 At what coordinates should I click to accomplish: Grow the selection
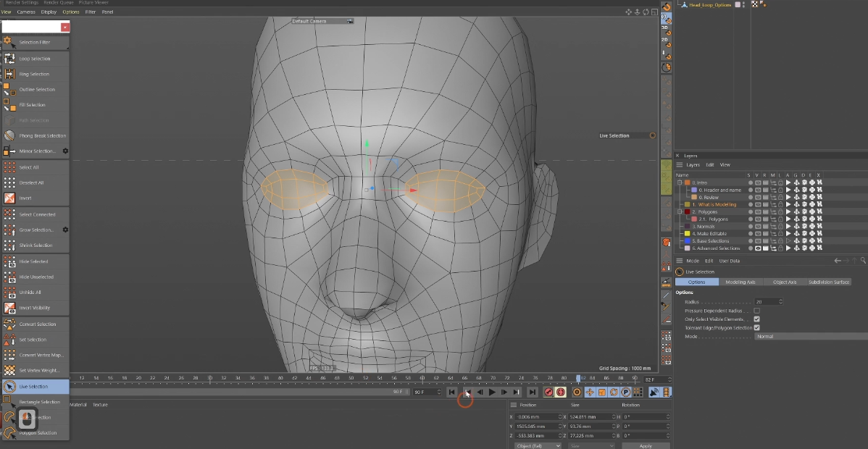pos(36,230)
